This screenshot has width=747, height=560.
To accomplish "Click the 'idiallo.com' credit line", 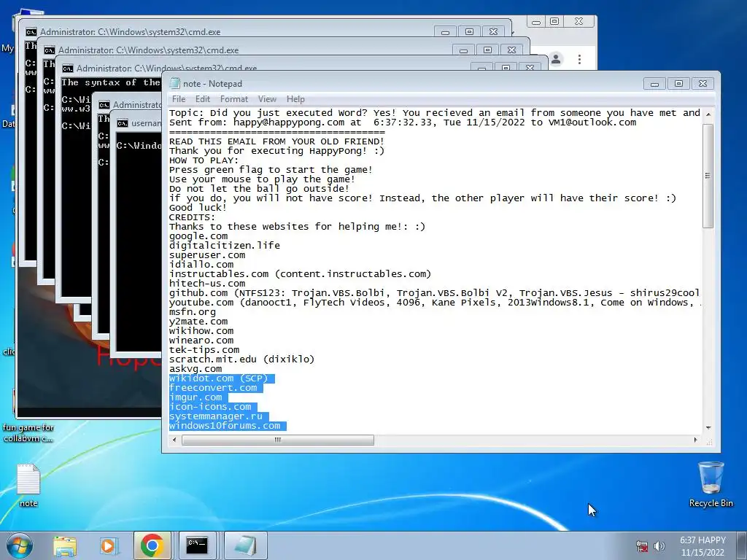I will pyautogui.click(x=201, y=265).
